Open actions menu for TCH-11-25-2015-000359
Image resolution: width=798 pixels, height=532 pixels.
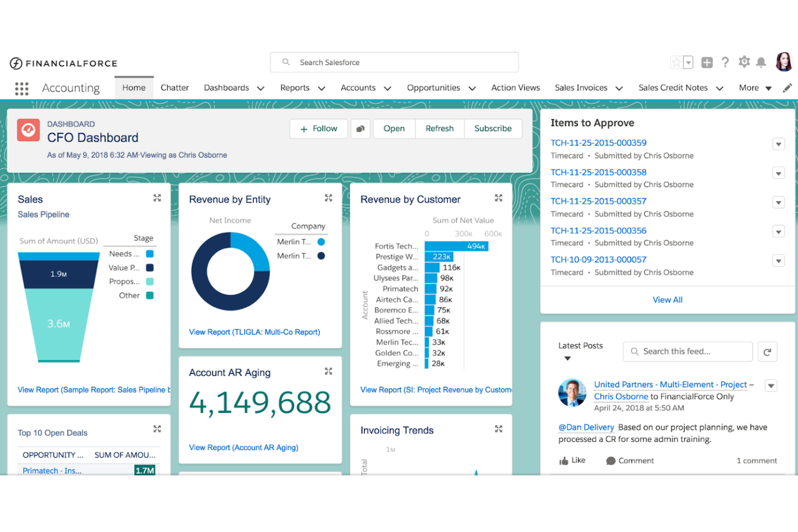[778, 144]
